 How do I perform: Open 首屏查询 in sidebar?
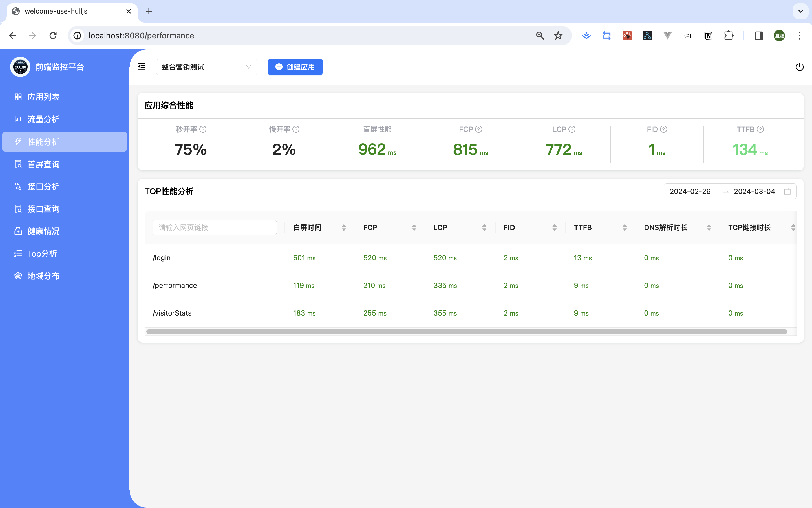(64, 164)
